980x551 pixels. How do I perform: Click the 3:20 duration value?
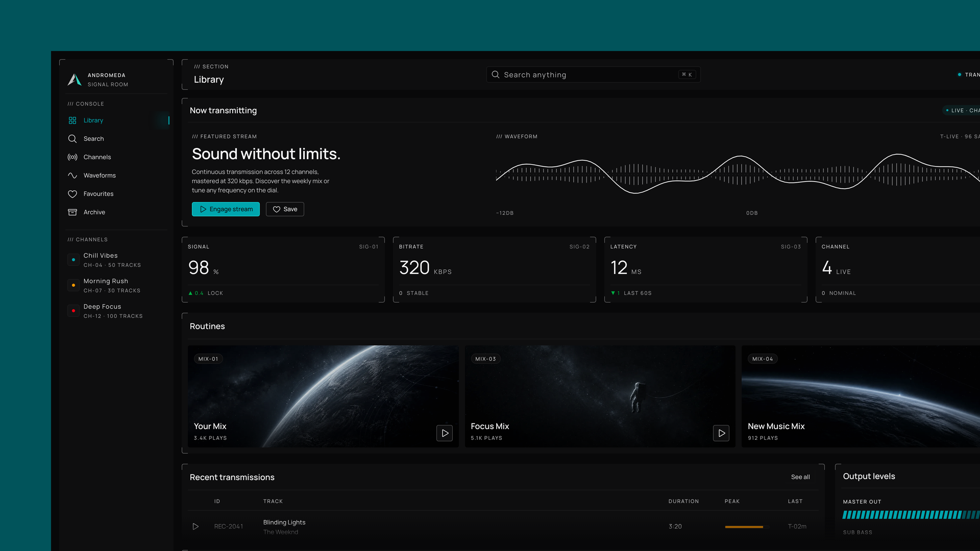[675, 527]
